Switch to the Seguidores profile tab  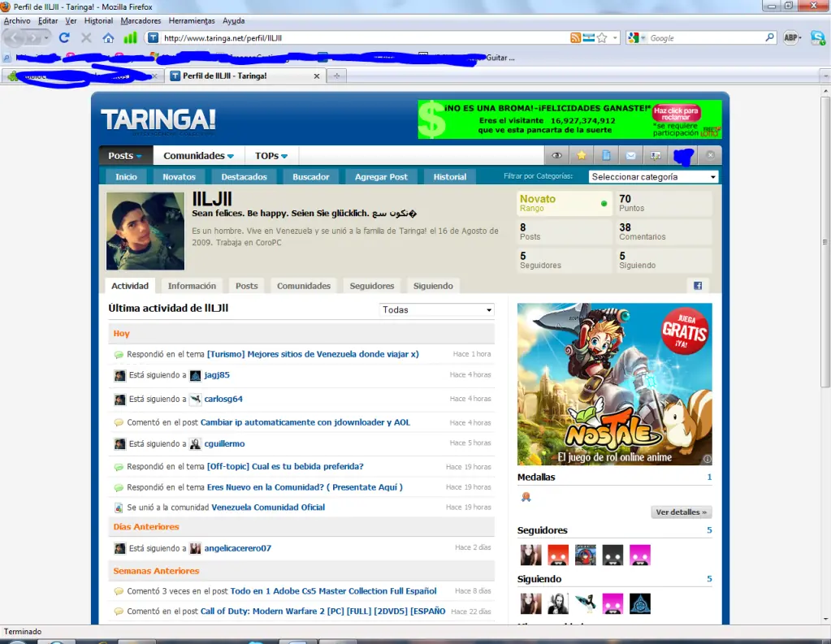[372, 286]
